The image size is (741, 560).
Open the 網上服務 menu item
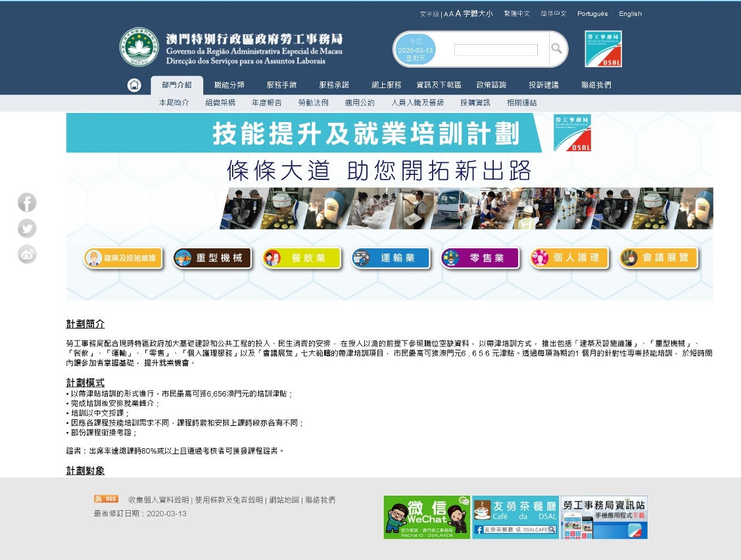pos(386,85)
